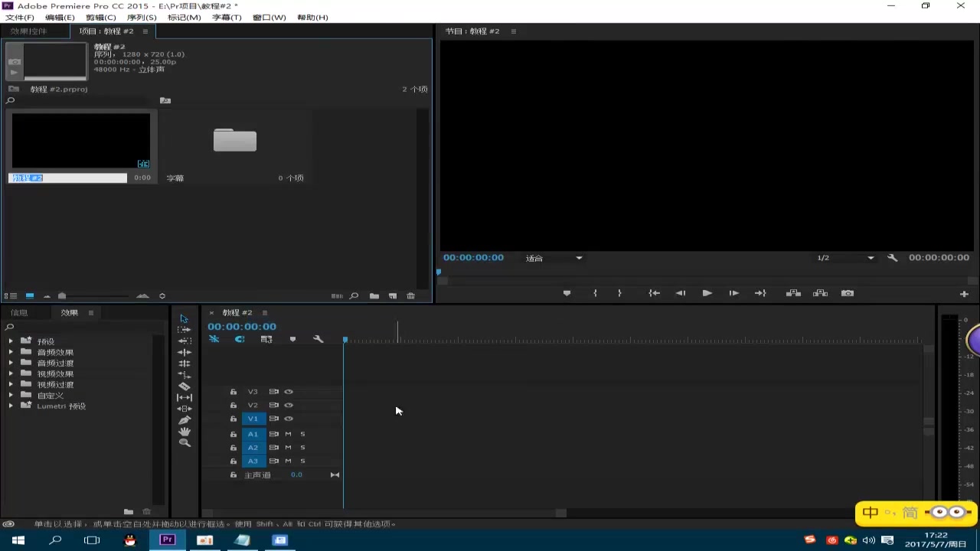This screenshot has height=551, width=980.
Task: Play the program monitor
Action: [x=707, y=293]
